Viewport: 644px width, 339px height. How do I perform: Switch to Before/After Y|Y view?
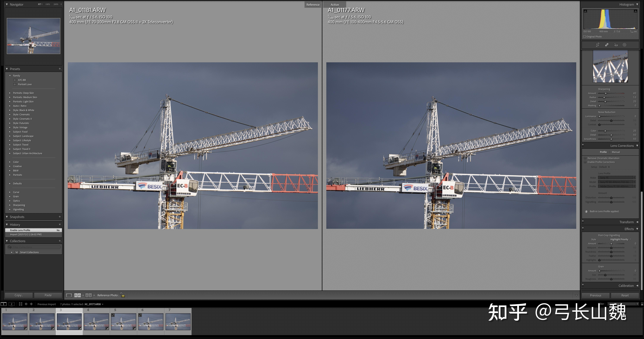click(x=88, y=295)
